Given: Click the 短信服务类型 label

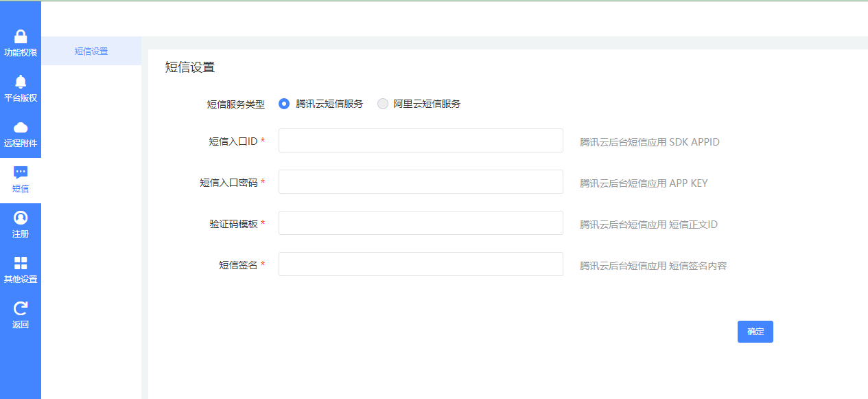Looking at the screenshot, I should tap(235, 104).
